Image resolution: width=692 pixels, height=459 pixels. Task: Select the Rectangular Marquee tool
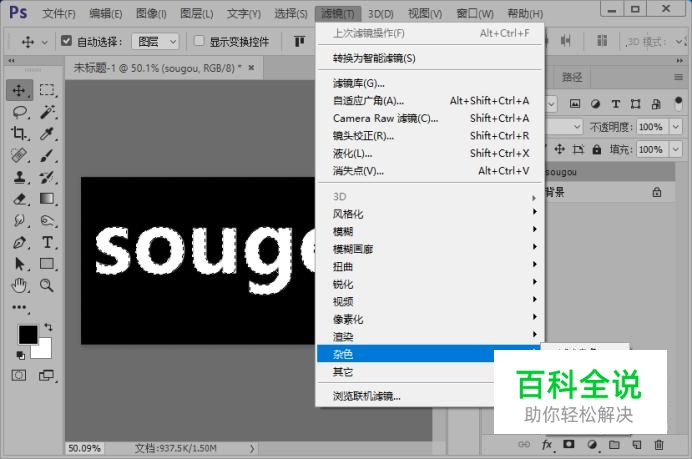(47, 90)
